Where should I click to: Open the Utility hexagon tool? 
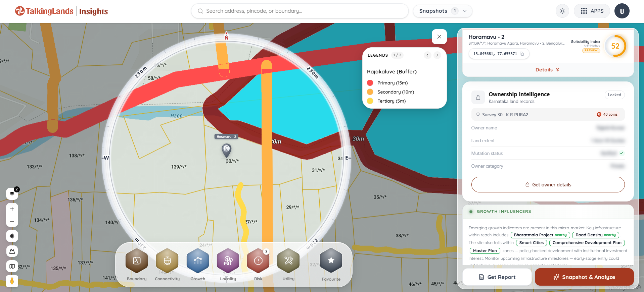click(x=288, y=260)
